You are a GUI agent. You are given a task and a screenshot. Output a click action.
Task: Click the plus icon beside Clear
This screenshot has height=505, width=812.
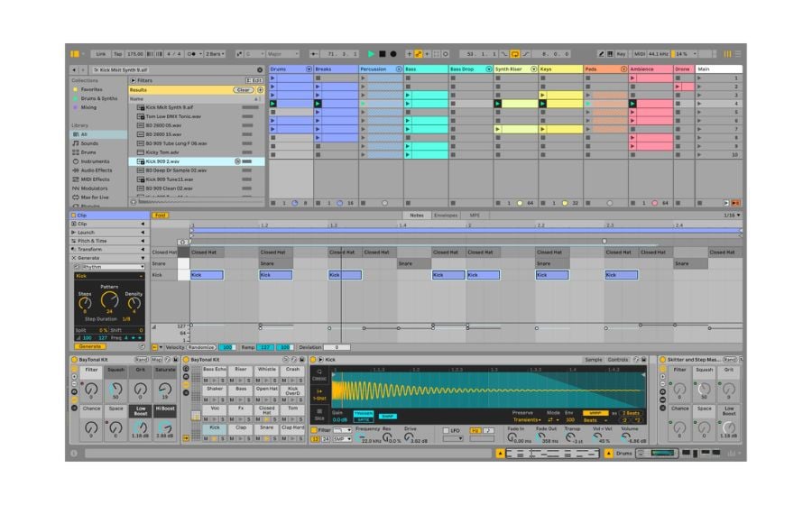(x=260, y=90)
